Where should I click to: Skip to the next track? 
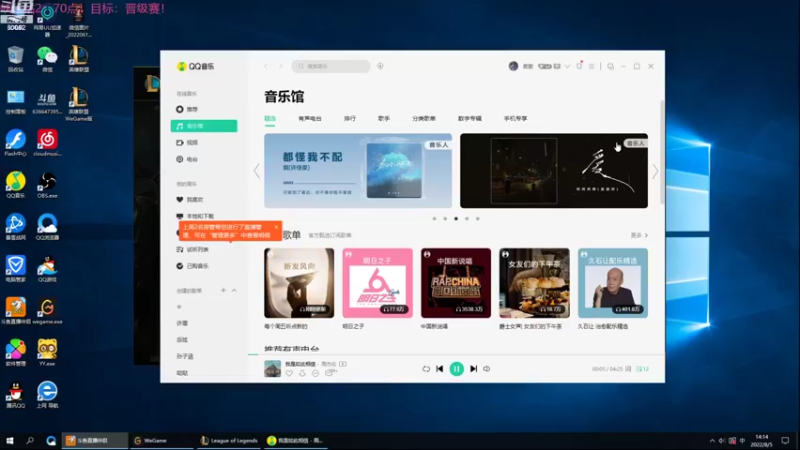(x=473, y=369)
